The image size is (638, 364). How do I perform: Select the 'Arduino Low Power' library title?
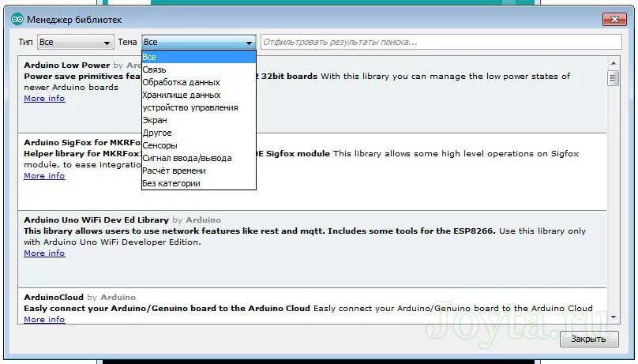click(x=67, y=65)
